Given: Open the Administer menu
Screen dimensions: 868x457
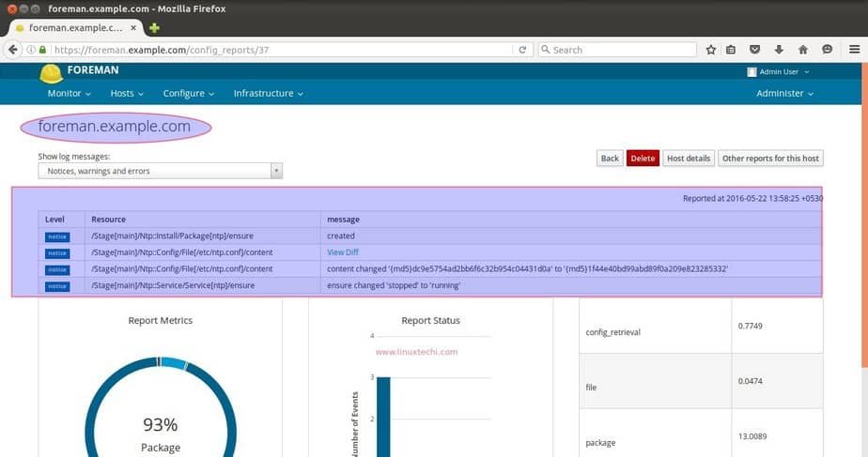Looking at the screenshot, I should coord(784,94).
